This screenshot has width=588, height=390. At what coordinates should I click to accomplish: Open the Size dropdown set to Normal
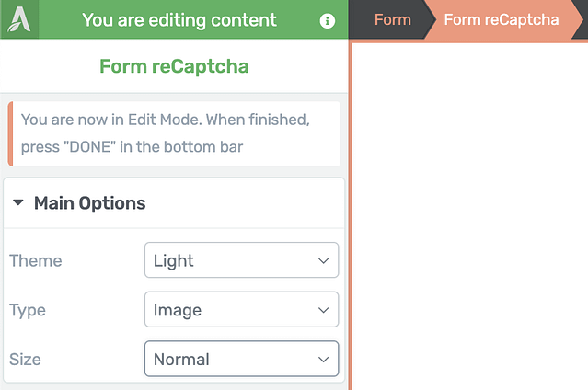tap(241, 359)
